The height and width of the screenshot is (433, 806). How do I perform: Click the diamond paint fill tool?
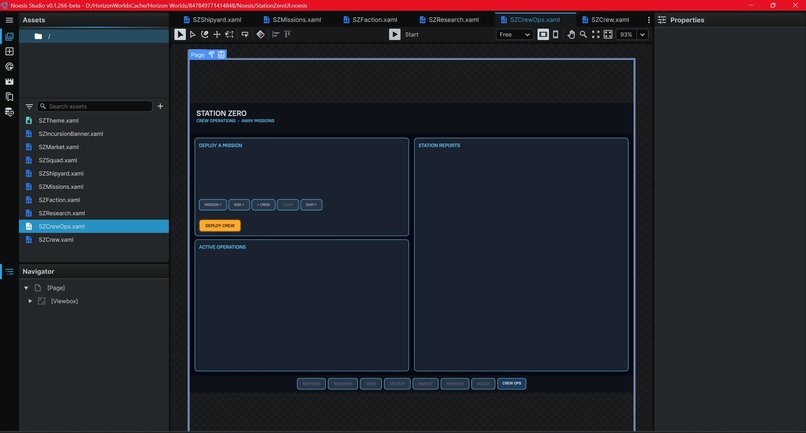pyautogui.click(x=261, y=34)
